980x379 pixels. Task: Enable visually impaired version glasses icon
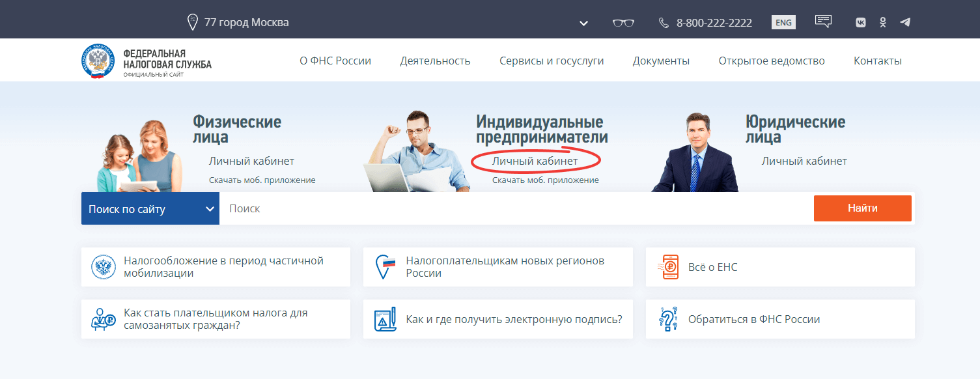(x=623, y=23)
